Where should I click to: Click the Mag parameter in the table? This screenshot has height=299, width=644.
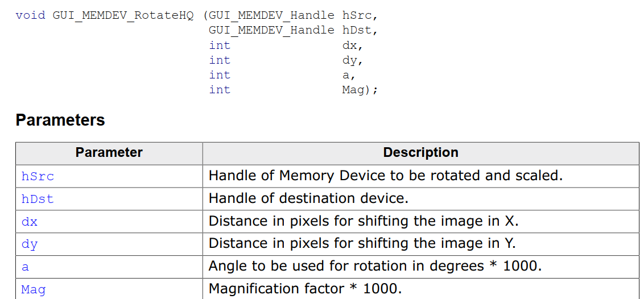33,290
